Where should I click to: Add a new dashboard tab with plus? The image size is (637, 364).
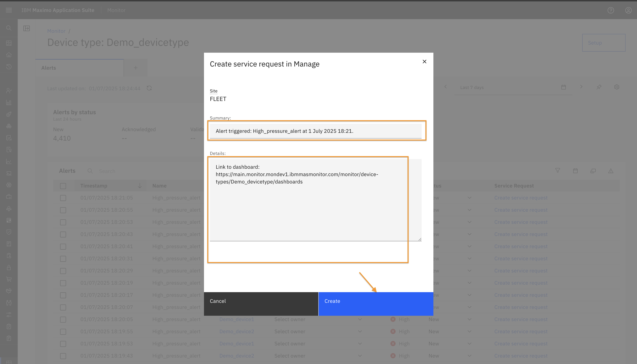click(135, 68)
